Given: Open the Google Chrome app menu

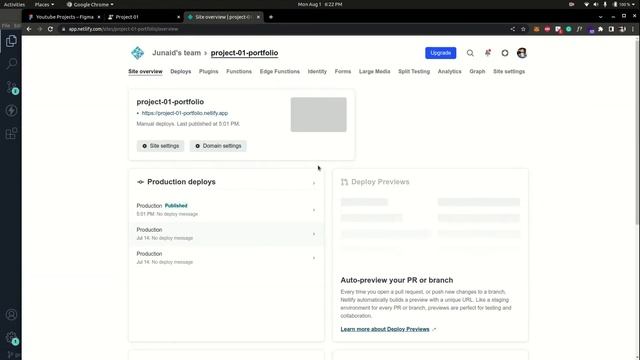Looking at the screenshot, I should coord(90,4).
